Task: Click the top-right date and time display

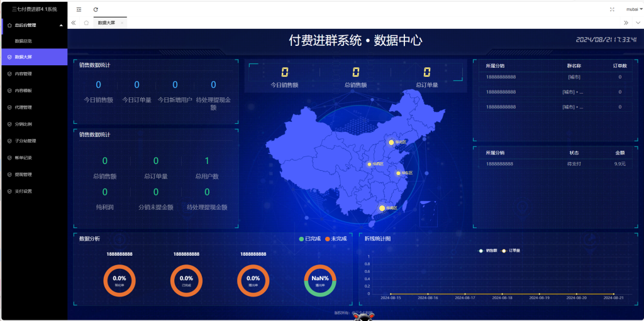Action: (606, 40)
